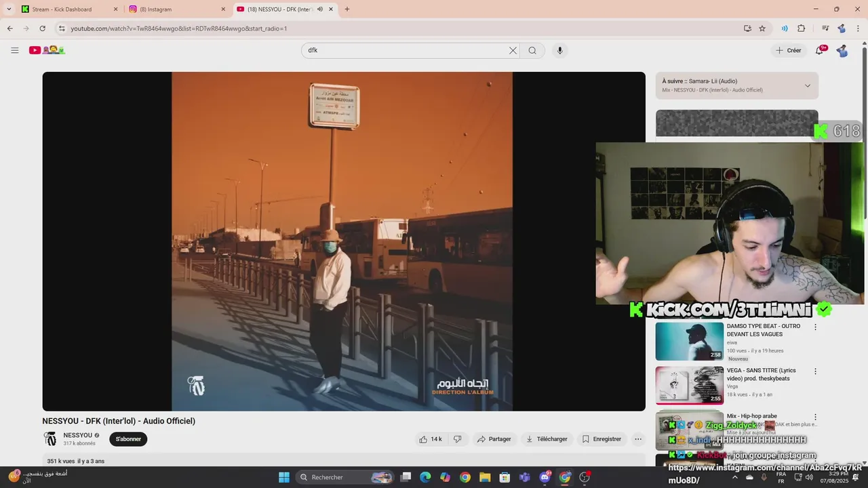The height and width of the screenshot is (488, 868).
Task: Click the blue sound-wave extension icon
Action: (x=785, y=28)
